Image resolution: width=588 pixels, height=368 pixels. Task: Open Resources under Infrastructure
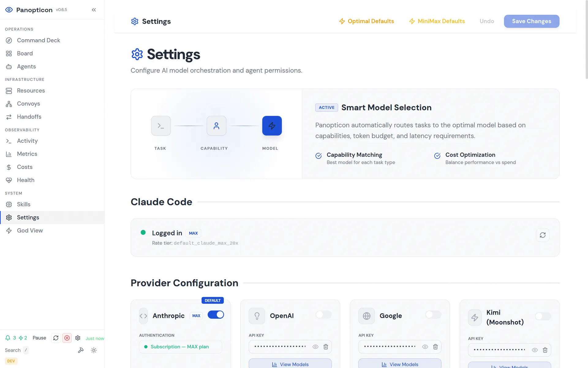[52, 90]
